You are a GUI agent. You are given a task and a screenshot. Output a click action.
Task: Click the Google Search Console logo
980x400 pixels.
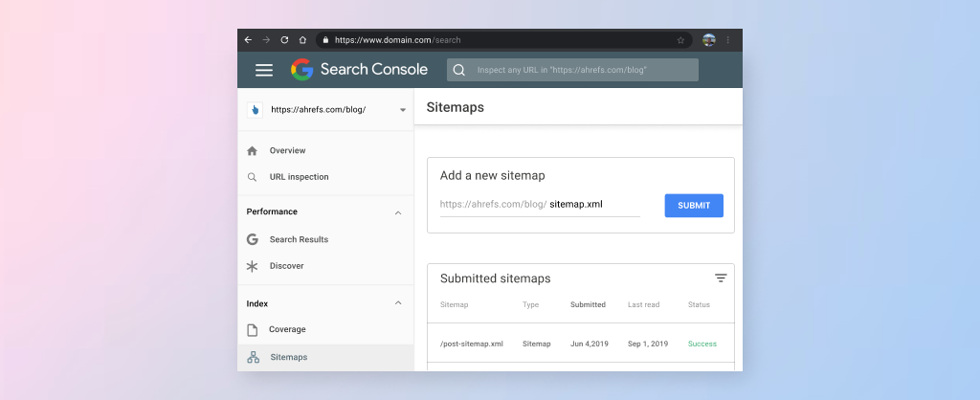point(359,70)
